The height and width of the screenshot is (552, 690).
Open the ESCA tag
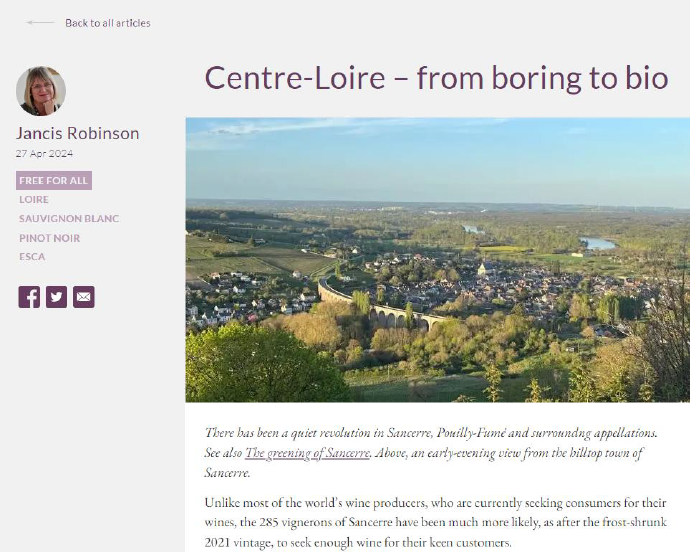point(32,257)
